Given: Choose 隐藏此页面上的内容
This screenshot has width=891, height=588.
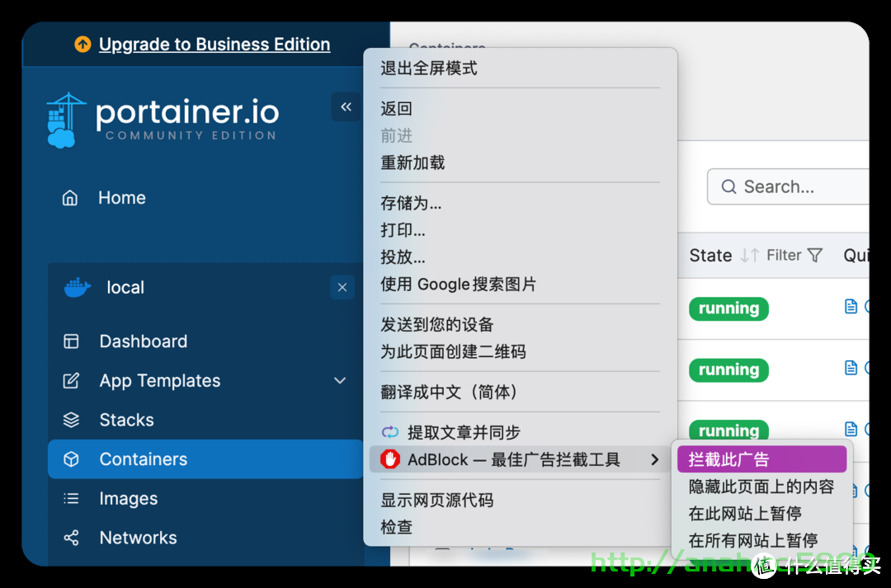Looking at the screenshot, I should [761, 487].
